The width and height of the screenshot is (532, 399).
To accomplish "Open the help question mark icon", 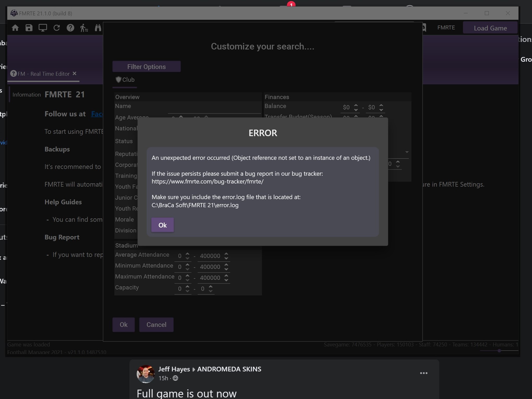I will pos(70,28).
